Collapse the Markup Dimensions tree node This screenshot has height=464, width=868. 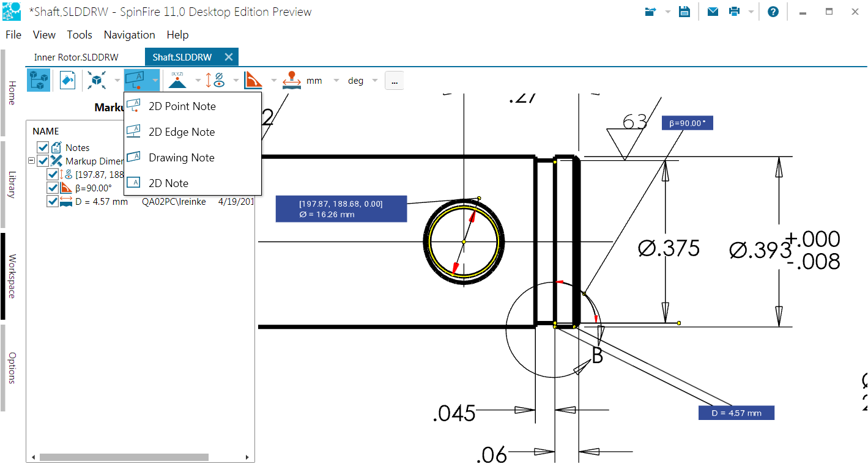(x=31, y=161)
